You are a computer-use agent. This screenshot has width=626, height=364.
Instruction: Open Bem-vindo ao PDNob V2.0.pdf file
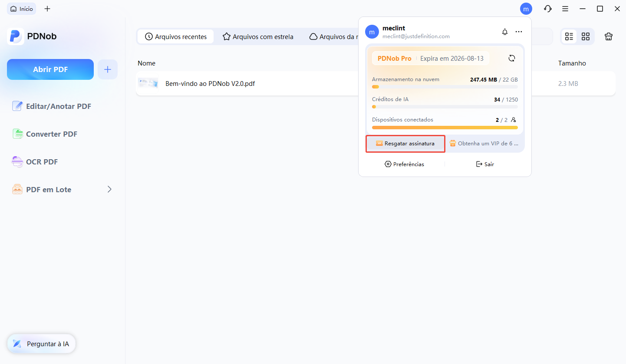pyautogui.click(x=210, y=83)
